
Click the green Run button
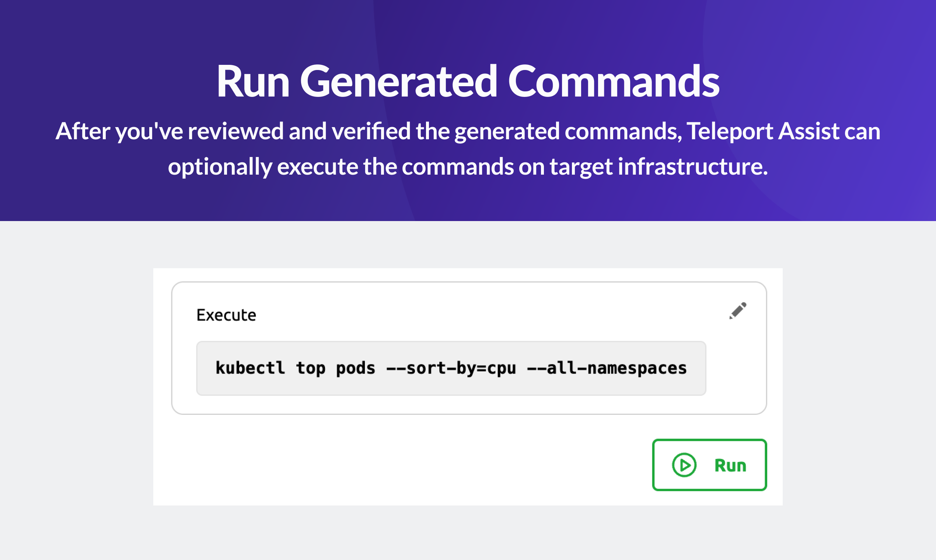point(709,465)
